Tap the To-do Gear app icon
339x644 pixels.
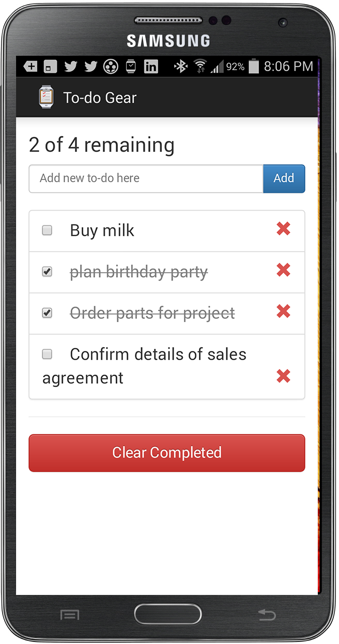[46, 98]
